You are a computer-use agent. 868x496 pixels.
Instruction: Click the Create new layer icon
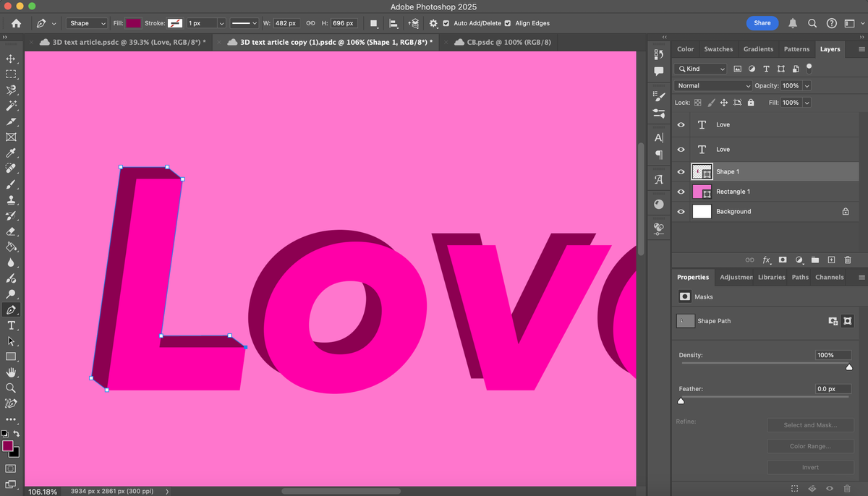831,260
